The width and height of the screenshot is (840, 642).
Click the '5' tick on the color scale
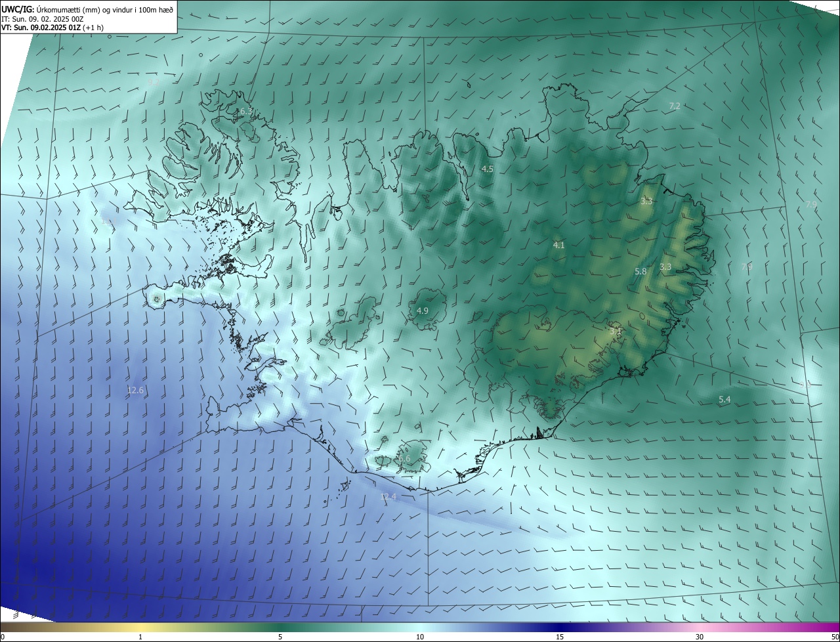pos(280,637)
